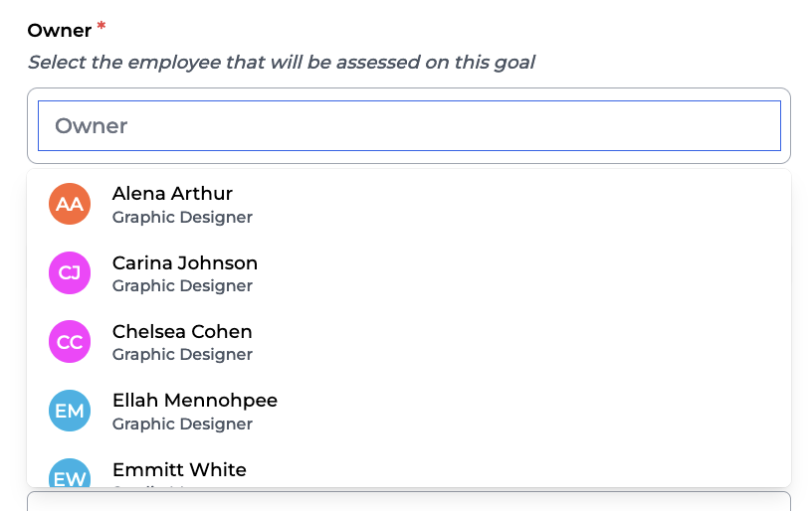The width and height of the screenshot is (812, 511).
Task: Select Ellah Mennohpee from the list
Action: [x=194, y=401]
